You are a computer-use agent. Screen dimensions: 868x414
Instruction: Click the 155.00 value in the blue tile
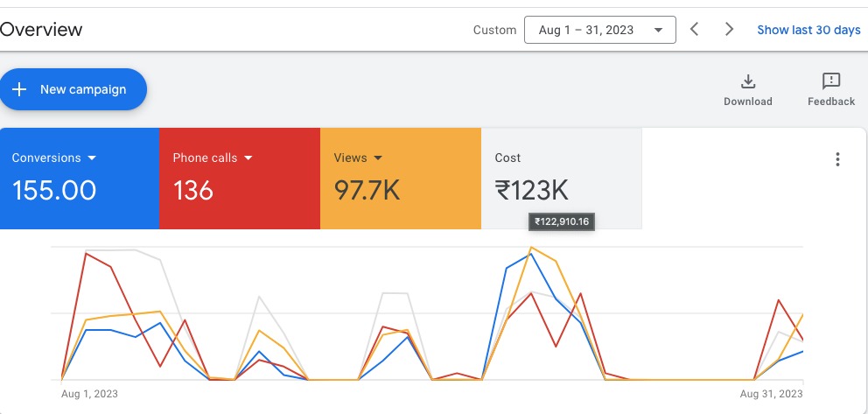[x=54, y=190]
